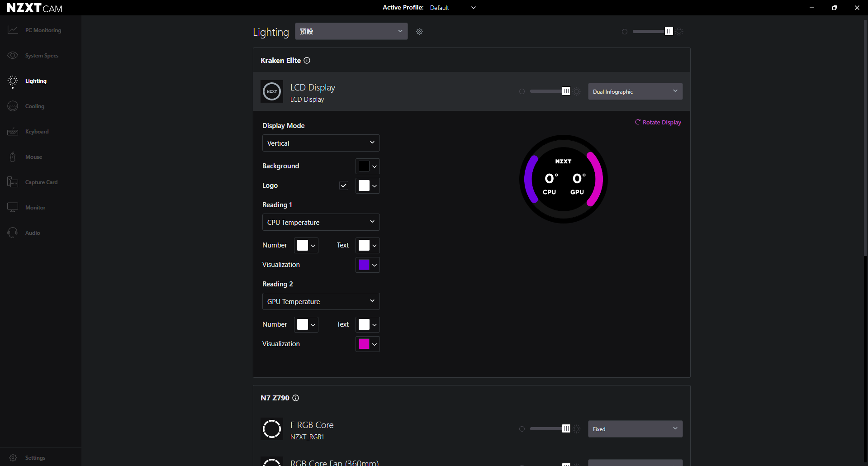The height and width of the screenshot is (466, 868).
Task: Show Kraken Elite info icon
Action: (307, 60)
